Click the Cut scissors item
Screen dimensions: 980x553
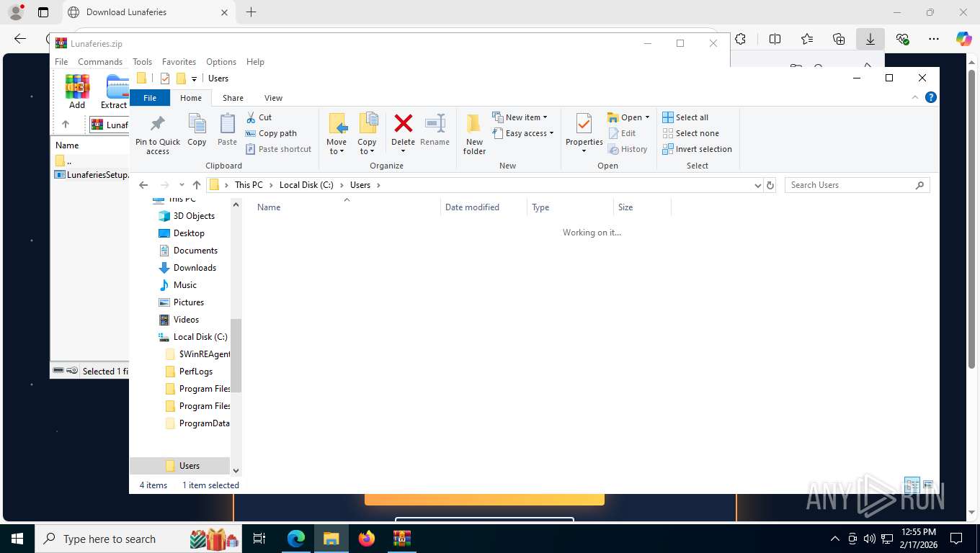259,117
